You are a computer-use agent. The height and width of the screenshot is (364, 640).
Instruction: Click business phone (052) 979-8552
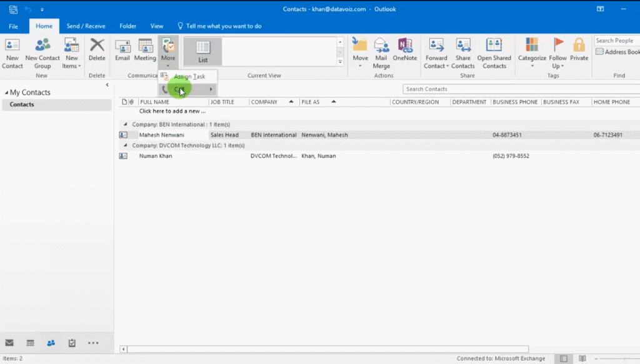pos(511,155)
